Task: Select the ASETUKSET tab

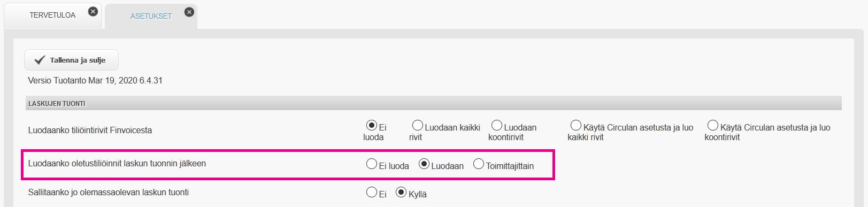Action: pos(151,16)
